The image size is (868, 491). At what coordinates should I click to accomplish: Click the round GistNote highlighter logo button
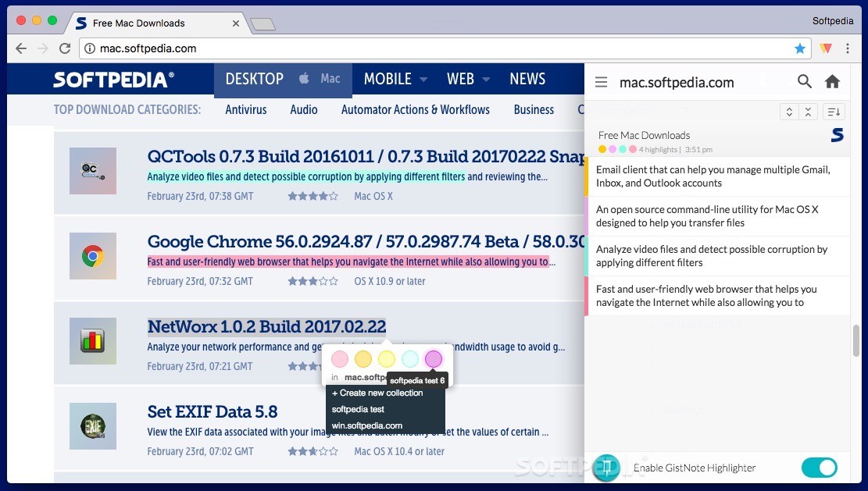606,468
